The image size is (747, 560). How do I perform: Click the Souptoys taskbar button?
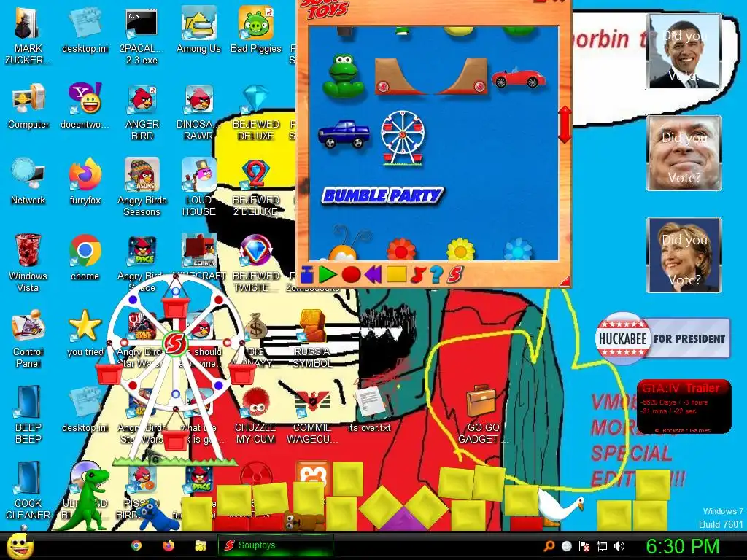point(275,545)
